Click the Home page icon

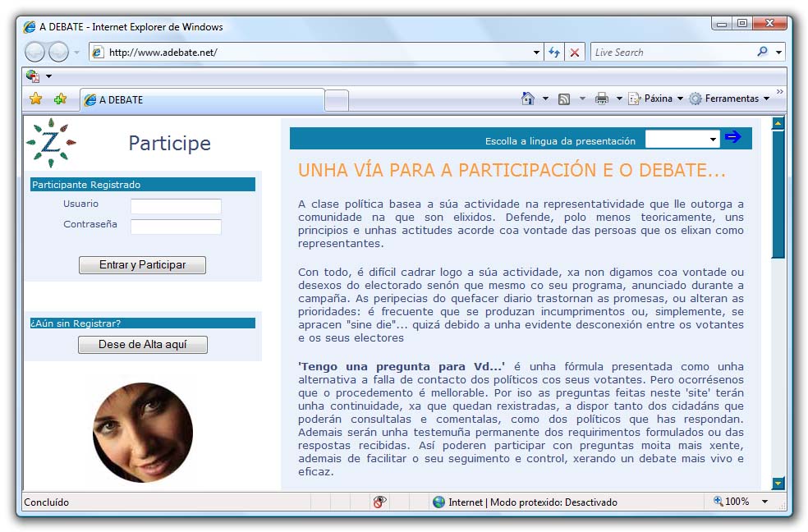click(528, 99)
